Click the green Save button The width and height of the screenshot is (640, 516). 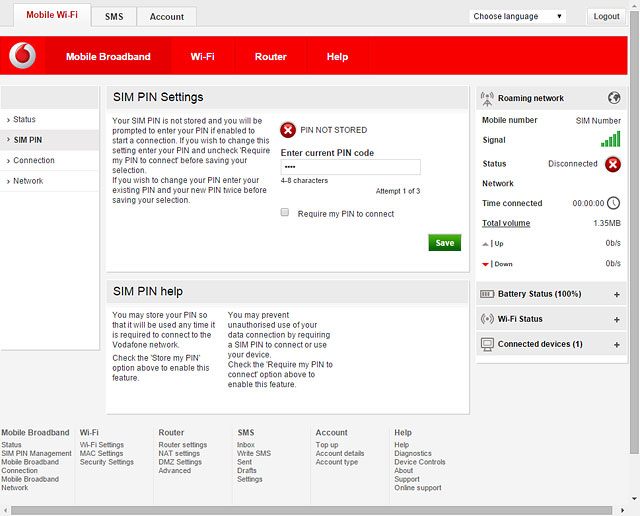[x=444, y=243]
